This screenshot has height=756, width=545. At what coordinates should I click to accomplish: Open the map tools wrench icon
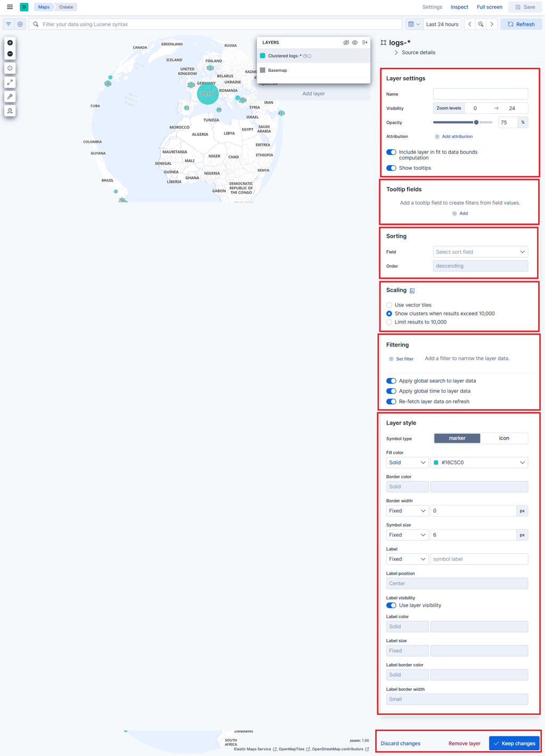click(10, 97)
